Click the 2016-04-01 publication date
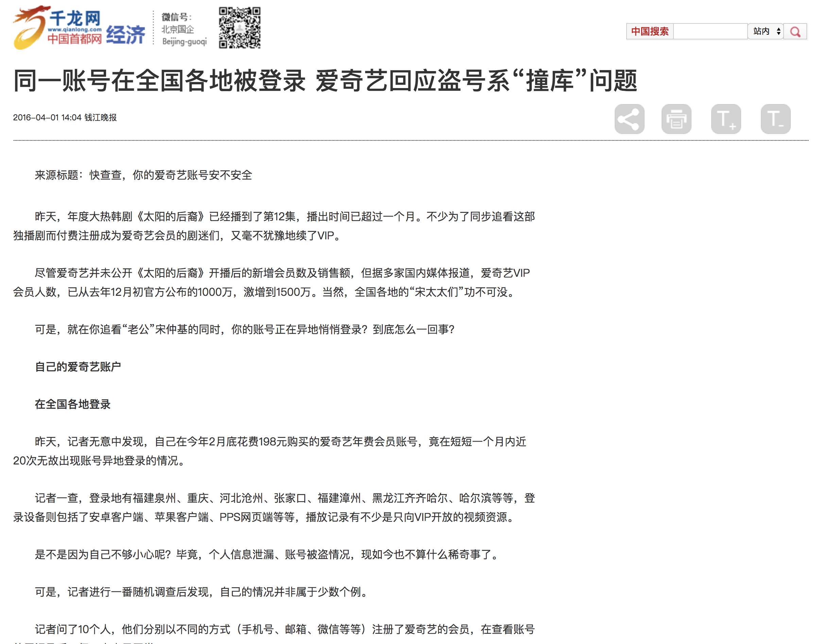 [36, 117]
